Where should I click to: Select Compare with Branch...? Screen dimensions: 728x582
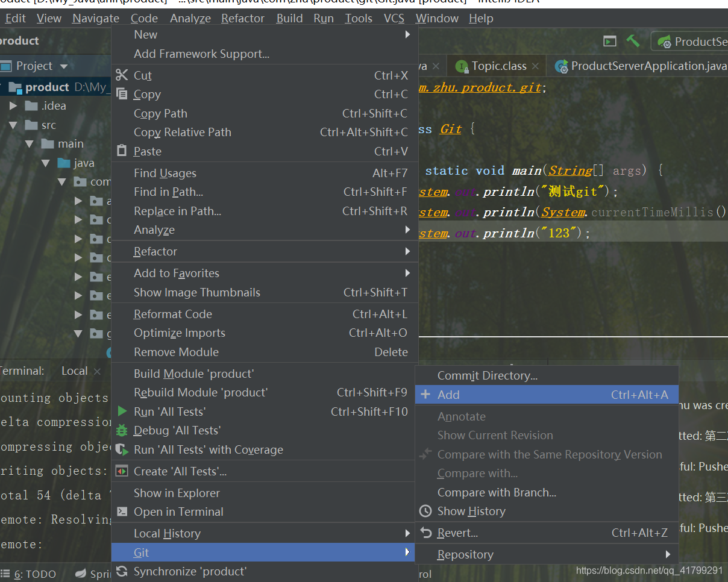(547, 493)
